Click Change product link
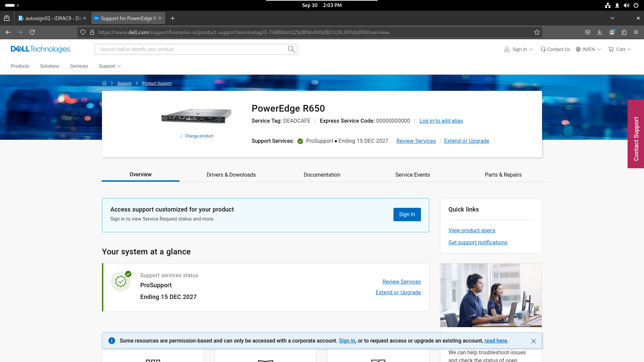This screenshot has width=644, height=362. click(197, 136)
